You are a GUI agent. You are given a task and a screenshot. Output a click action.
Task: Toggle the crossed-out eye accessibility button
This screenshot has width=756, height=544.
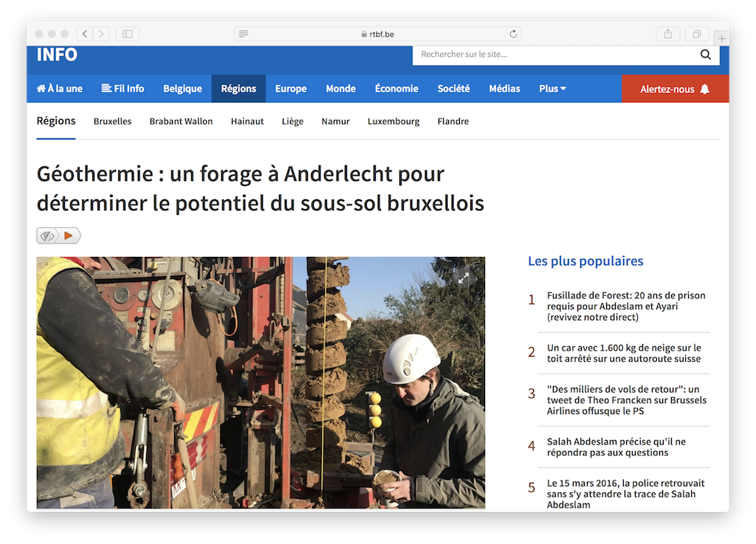tap(49, 236)
